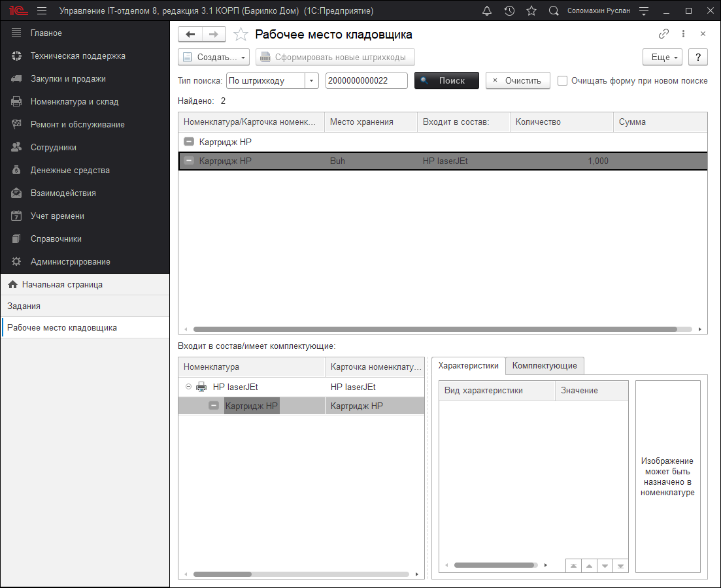Open the main hamburger menu

point(42,11)
